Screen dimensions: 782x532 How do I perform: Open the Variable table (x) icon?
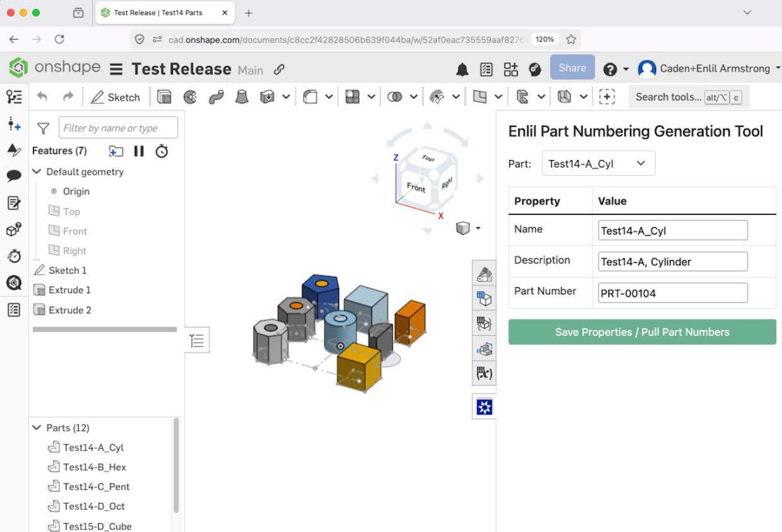pos(484,373)
